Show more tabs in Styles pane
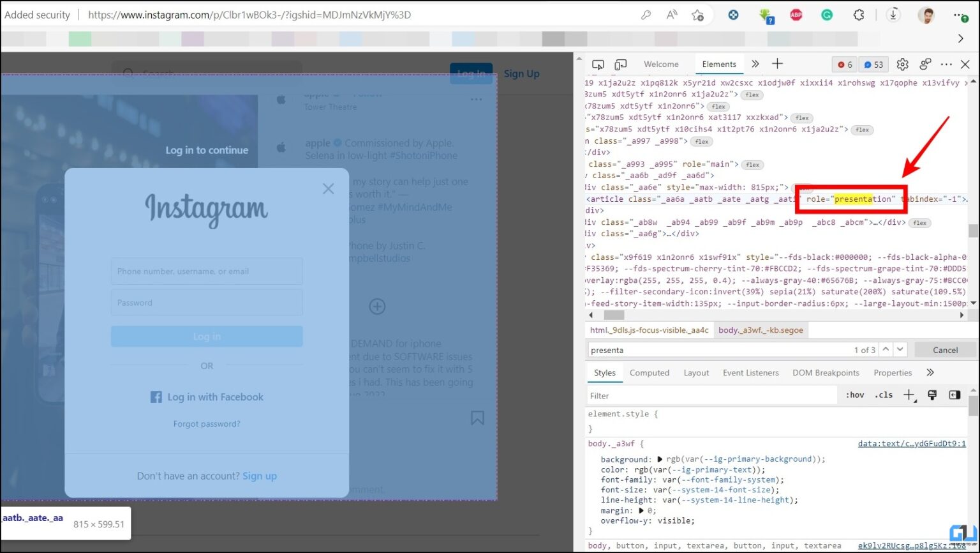980x553 pixels. (x=930, y=373)
